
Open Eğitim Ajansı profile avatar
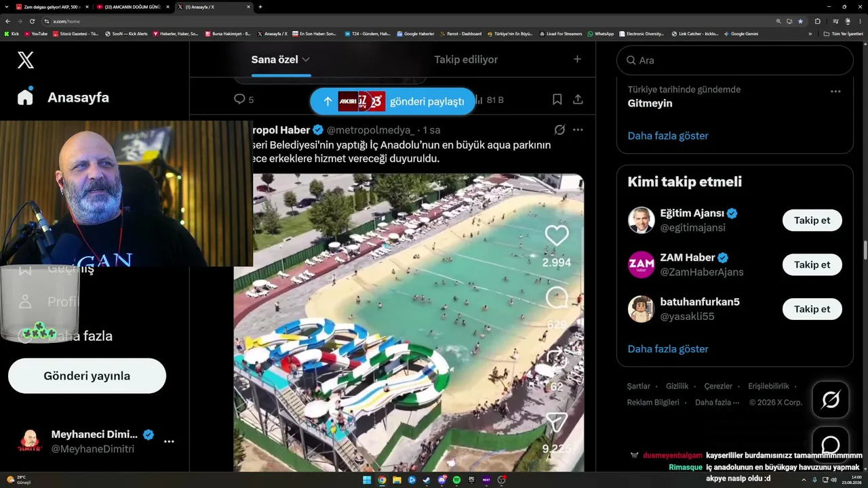641,220
